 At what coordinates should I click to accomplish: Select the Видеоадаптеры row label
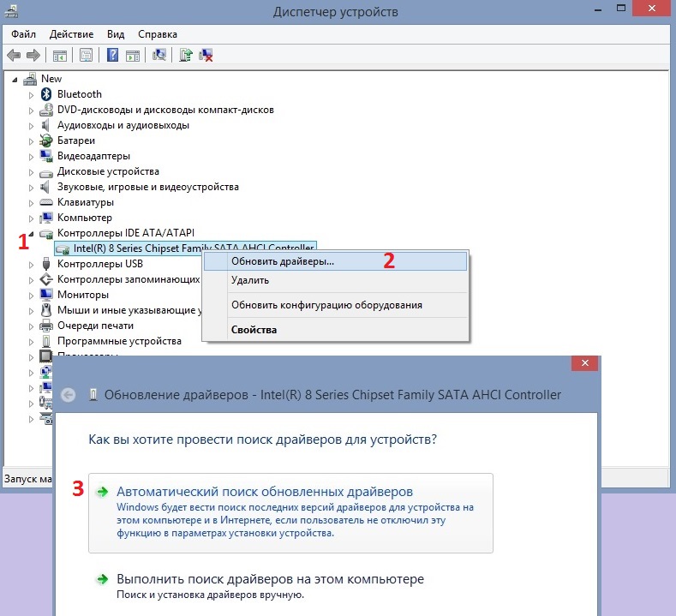point(93,156)
